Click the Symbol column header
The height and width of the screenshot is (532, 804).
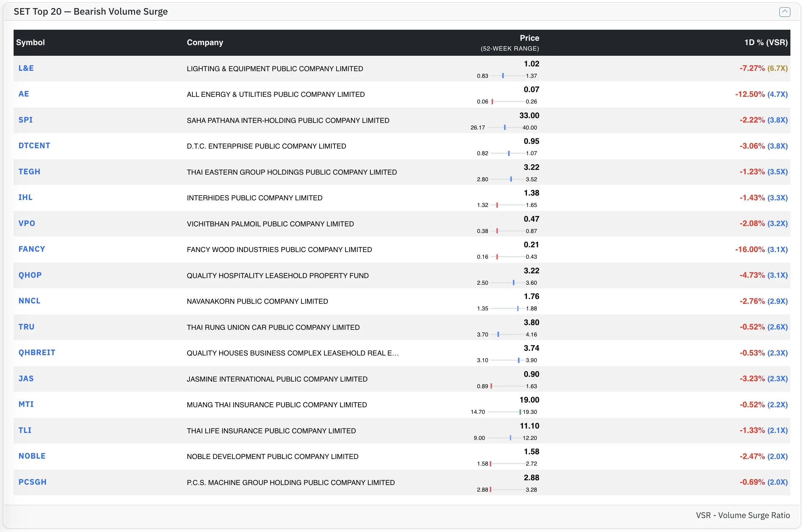point(30,43)
